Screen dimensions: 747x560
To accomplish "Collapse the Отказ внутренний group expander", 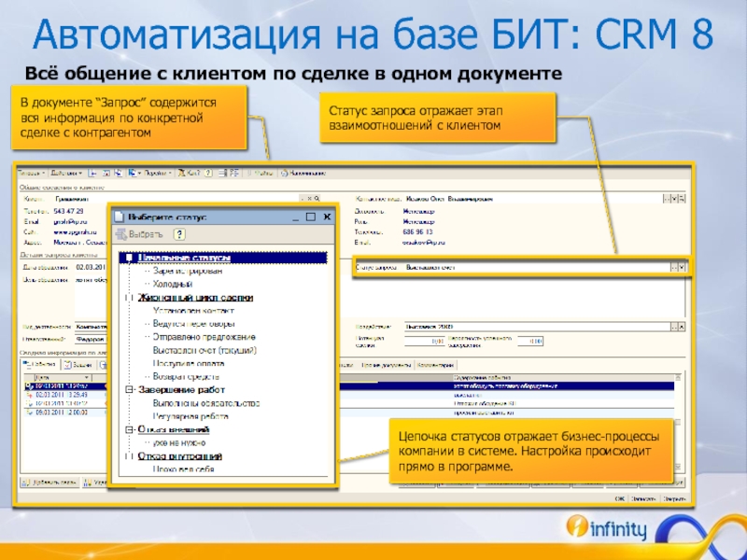I will coord(129,456).
